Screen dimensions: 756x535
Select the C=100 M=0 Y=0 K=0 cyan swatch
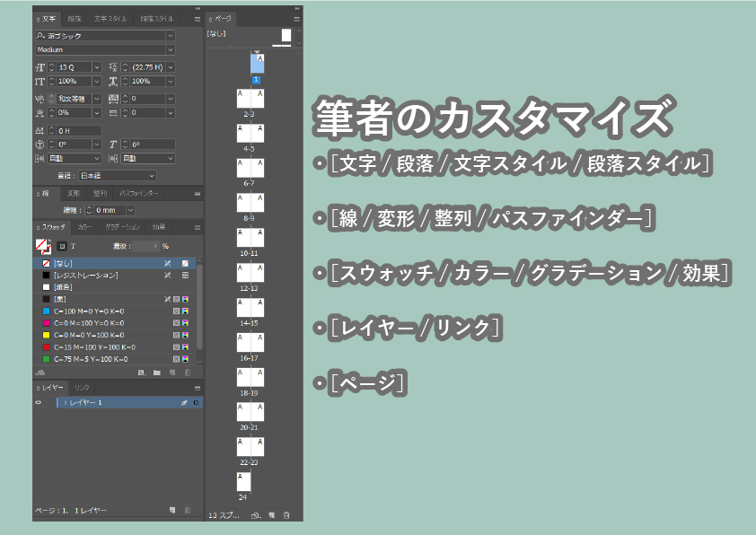(x=115, y=311)
